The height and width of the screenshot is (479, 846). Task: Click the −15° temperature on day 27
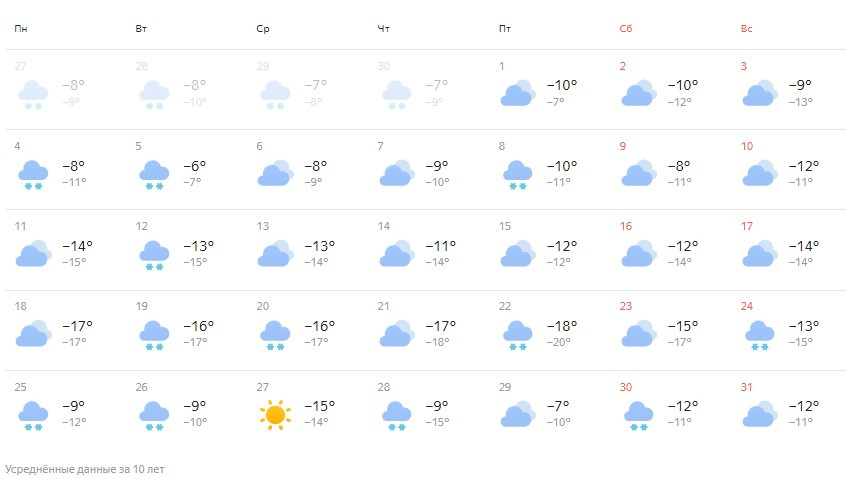[319, 406]
